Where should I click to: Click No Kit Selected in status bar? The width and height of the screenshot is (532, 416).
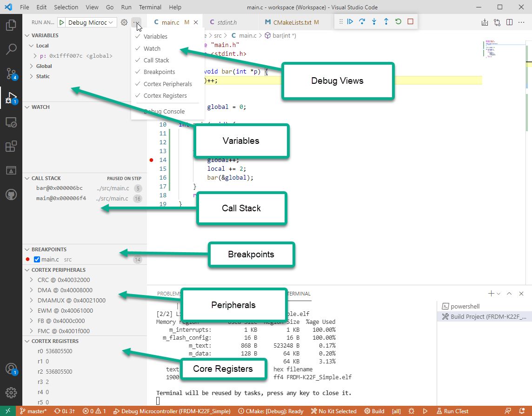[x=333, y=411]
